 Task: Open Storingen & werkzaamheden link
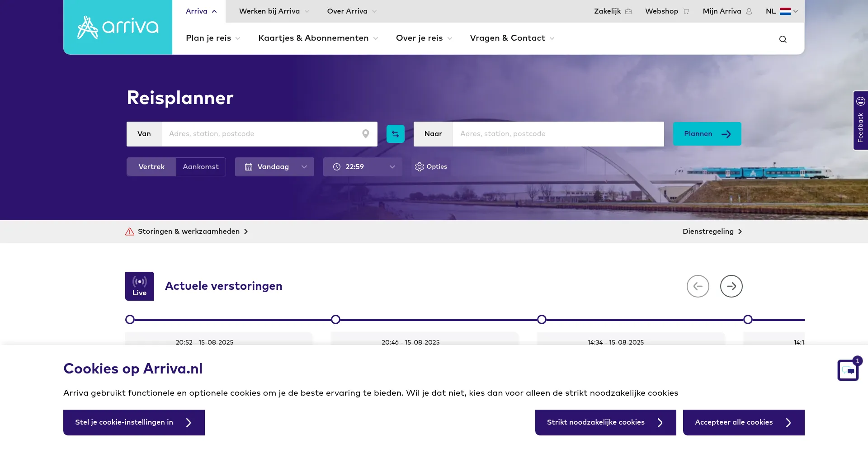point(187,232)
